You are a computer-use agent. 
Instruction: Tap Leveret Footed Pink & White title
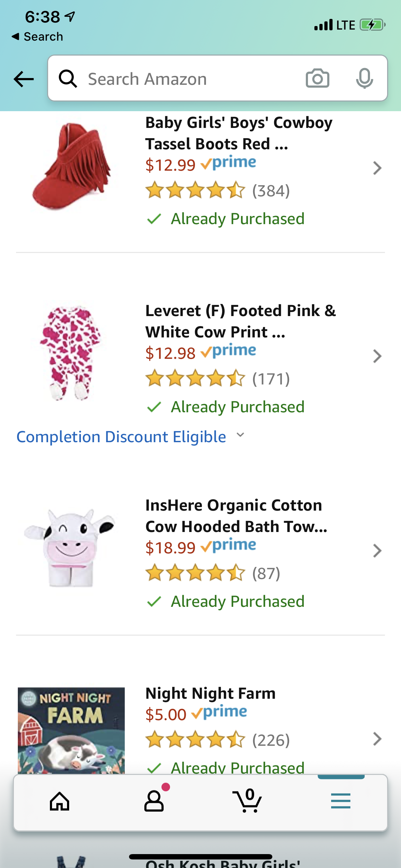click(240, 321)
